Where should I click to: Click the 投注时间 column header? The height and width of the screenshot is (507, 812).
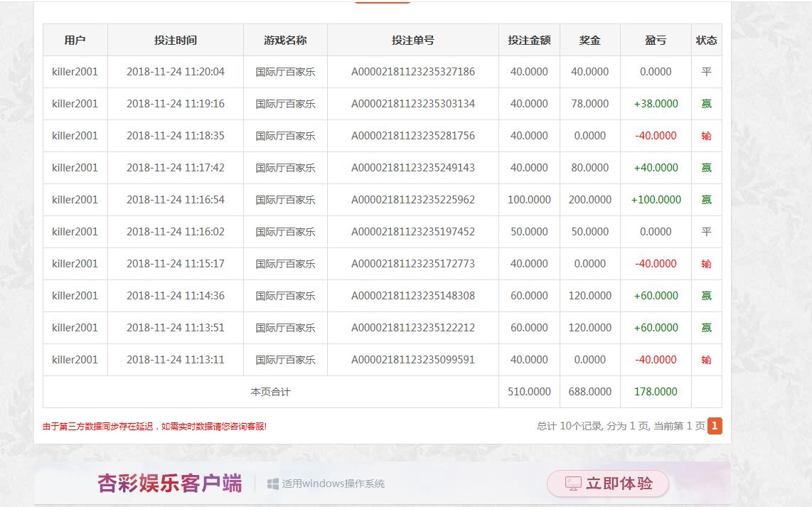(x=176, y=41)
